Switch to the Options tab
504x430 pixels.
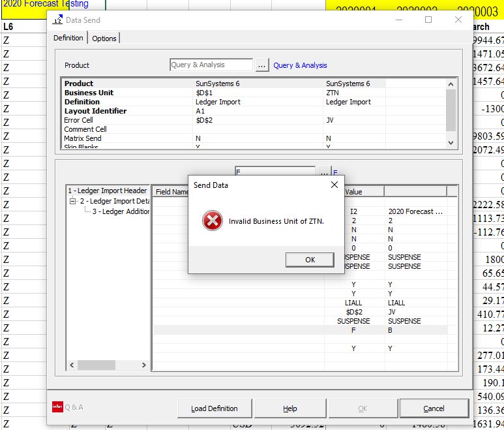click(x=104, y=38)
